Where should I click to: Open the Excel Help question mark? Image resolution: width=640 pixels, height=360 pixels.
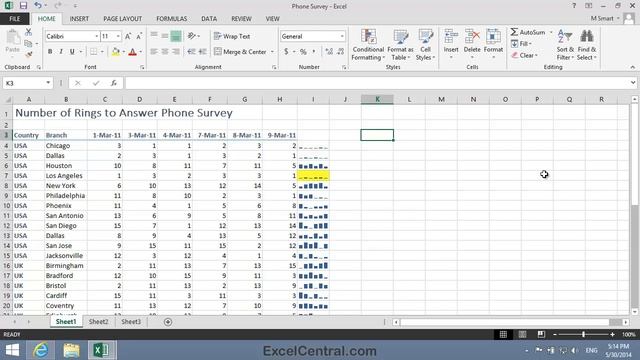[574, 6]
